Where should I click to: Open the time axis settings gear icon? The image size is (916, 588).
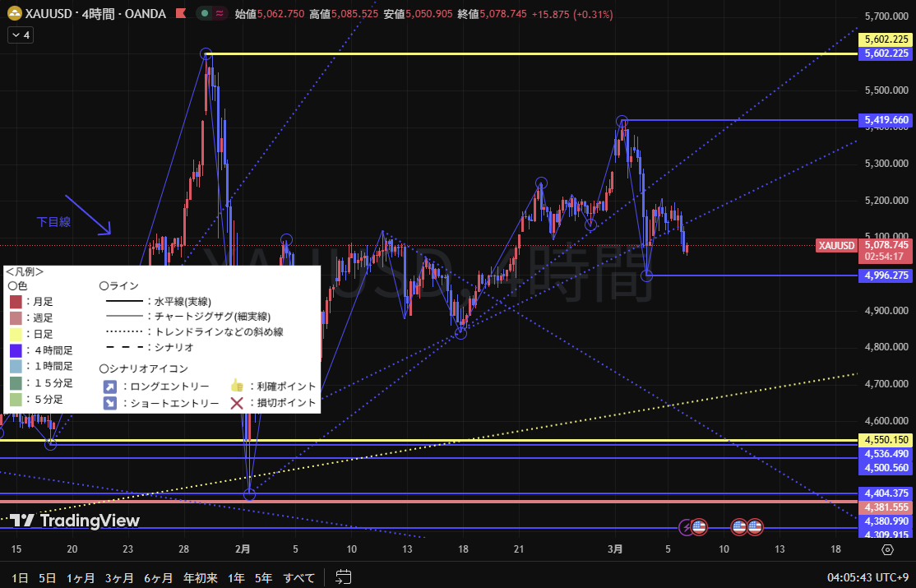pos(887,549)
